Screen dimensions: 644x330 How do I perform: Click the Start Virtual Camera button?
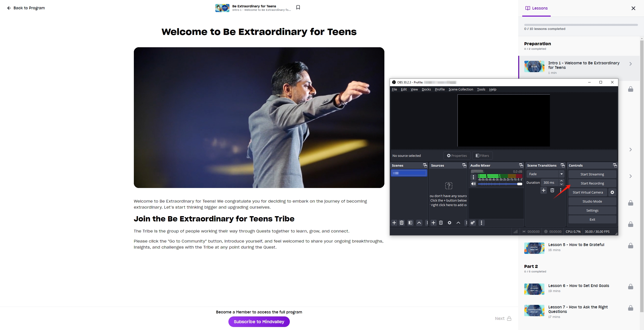[x=588, y=192]
